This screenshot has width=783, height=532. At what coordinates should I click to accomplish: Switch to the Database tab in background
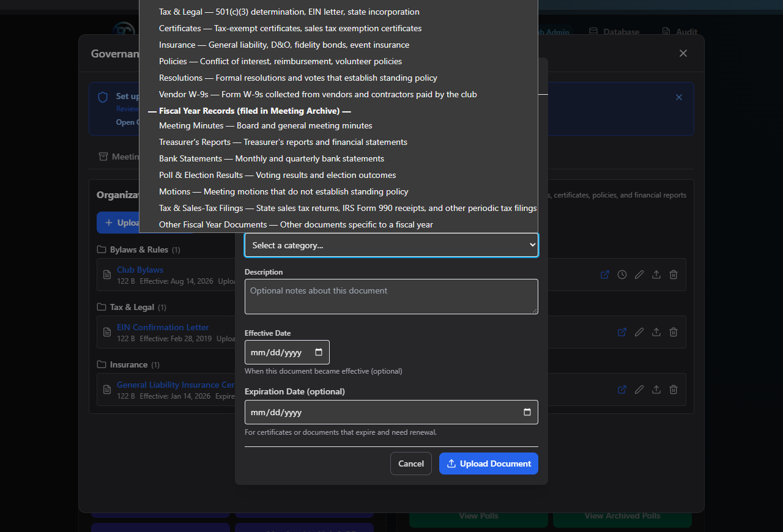coord(614,32)
